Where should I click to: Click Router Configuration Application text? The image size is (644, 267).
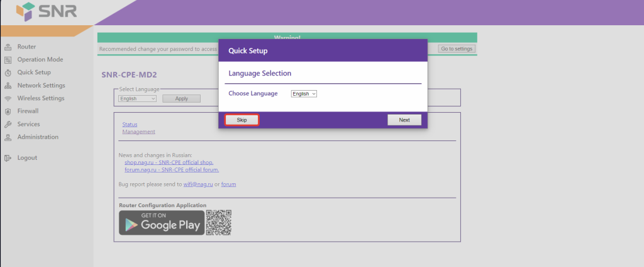[163, 205]
